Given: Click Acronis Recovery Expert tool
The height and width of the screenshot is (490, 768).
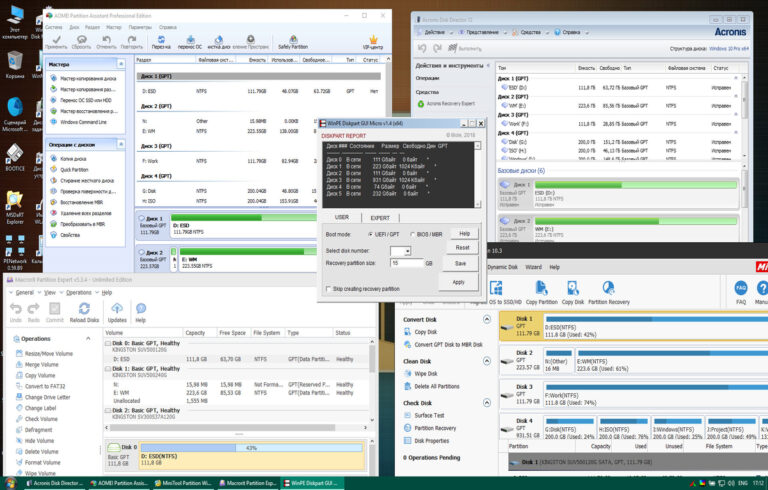Looking at the screenshot, I should [451, 104].
